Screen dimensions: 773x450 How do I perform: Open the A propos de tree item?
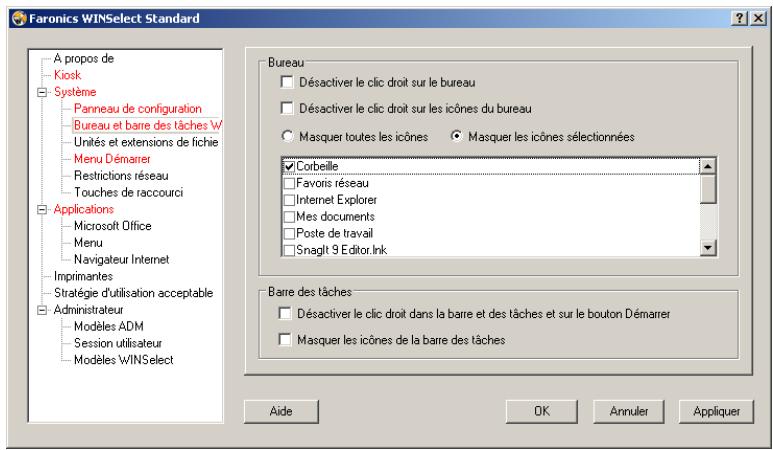84,59
